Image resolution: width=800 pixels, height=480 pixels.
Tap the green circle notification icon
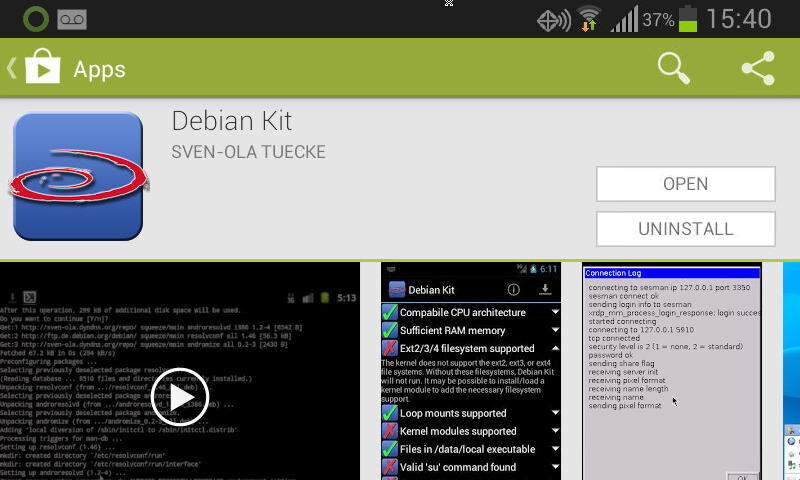pos(36,19)
